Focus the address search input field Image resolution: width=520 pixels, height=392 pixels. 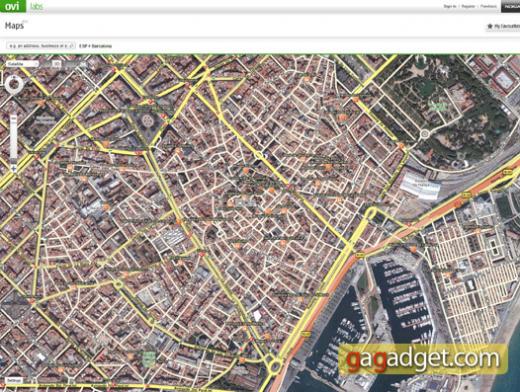point(41,46)
